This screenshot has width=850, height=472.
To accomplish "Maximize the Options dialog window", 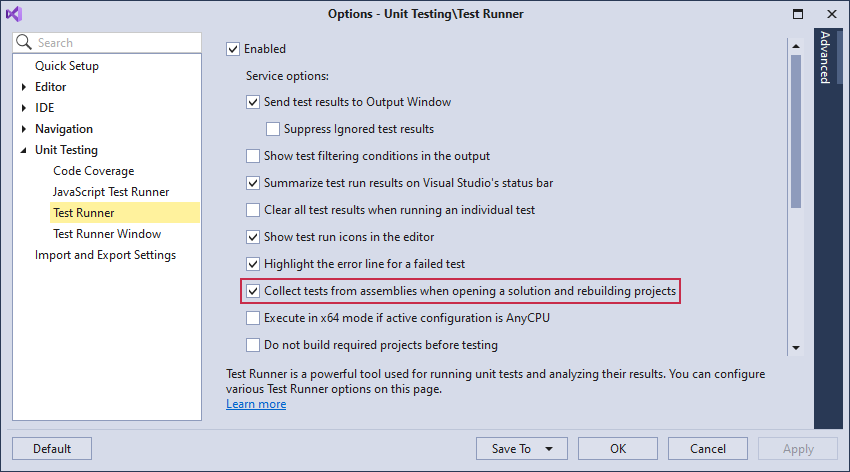I will (798, 14).
